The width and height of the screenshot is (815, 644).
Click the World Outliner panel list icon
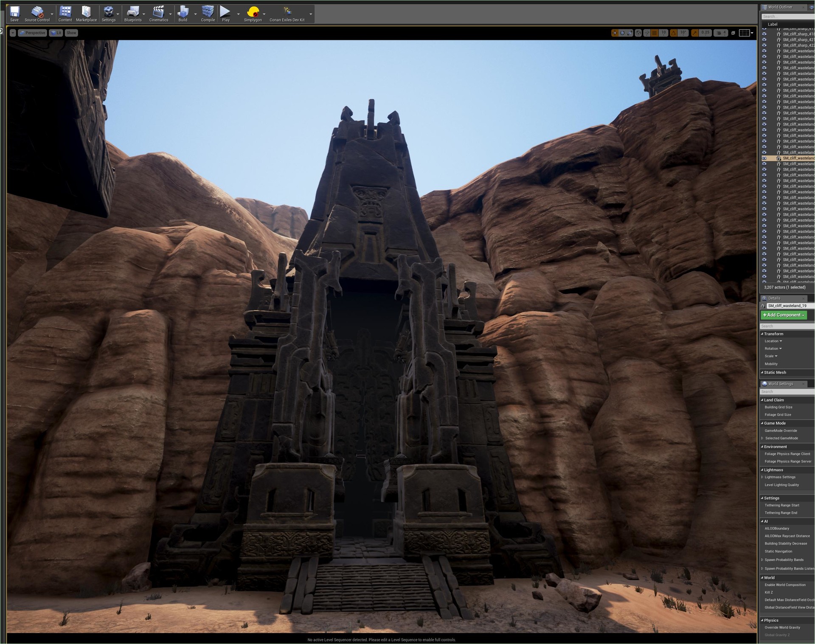764,7
